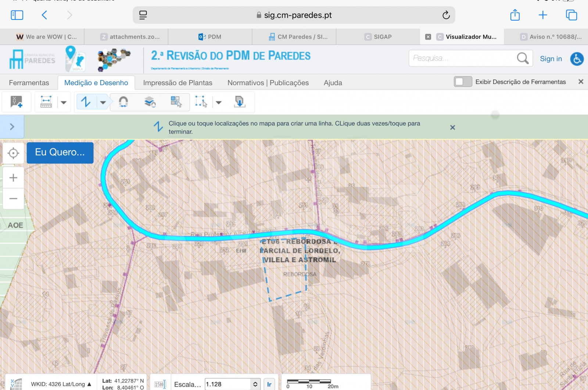
Task: Click the find my location crosshair icon
Action: pyautogui.click(x=13, y=153)
